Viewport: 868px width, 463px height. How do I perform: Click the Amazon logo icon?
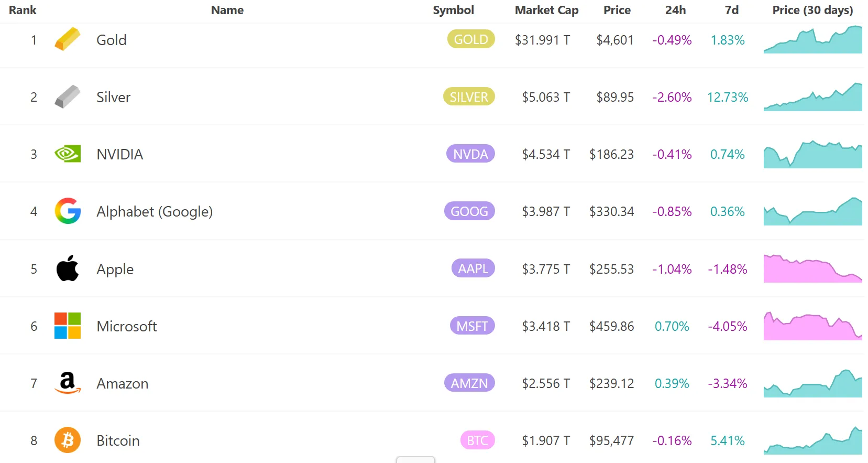click(68, 383)
